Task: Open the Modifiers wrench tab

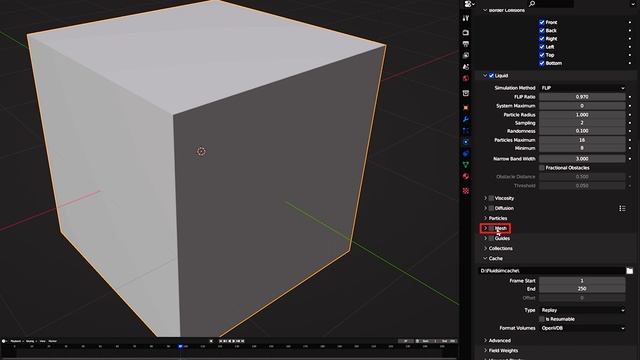Action: [466, 119]
